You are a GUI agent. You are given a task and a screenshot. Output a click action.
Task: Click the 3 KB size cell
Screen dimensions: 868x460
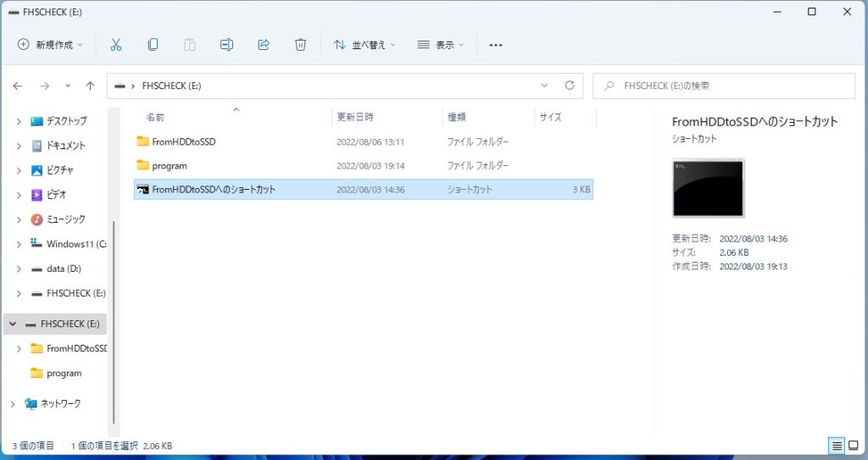(581, 190)
